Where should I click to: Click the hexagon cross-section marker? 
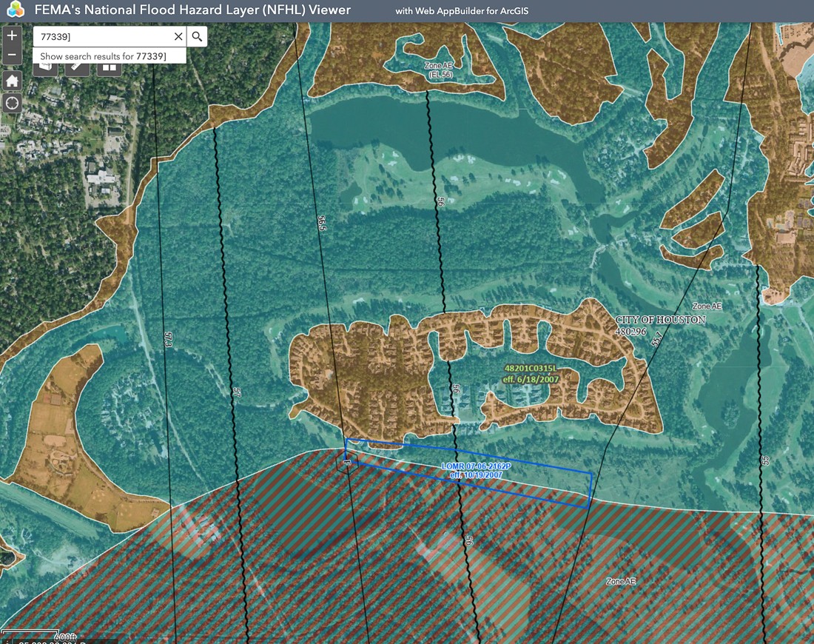pyautogui.click(x=347, y=462)
